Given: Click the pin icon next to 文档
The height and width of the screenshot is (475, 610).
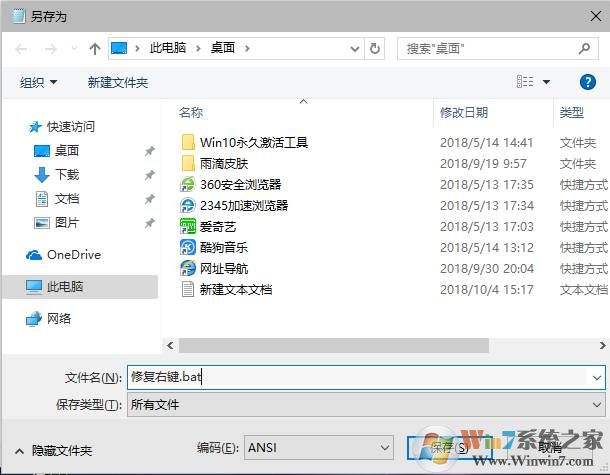Looking at the screenshot, I should (149, 199).
